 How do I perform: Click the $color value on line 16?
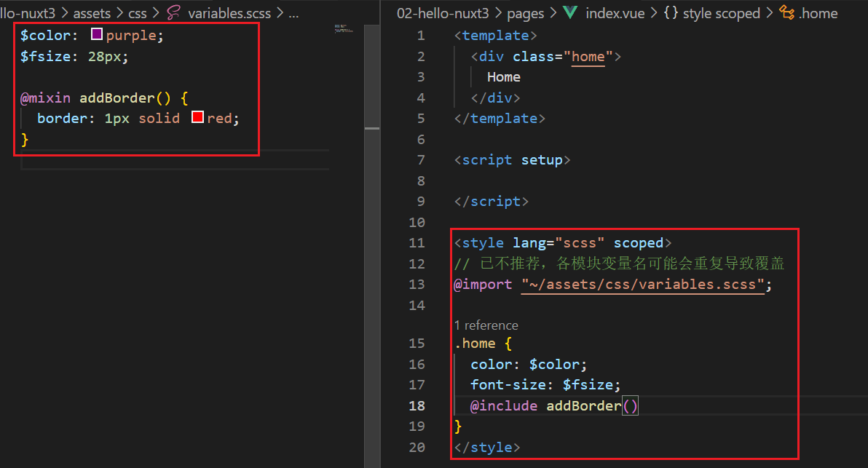point(554,365)
